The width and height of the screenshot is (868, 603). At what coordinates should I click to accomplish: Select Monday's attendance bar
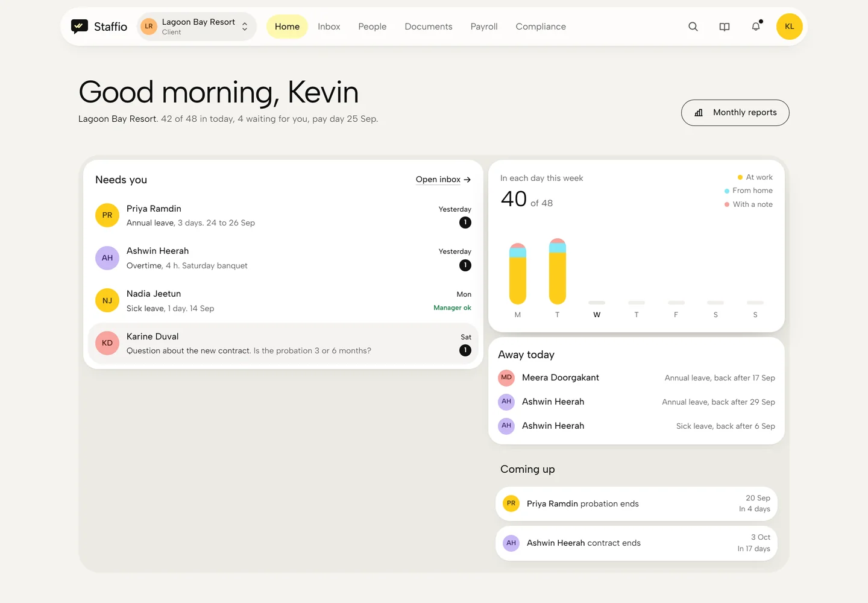(x=518, y=274)
